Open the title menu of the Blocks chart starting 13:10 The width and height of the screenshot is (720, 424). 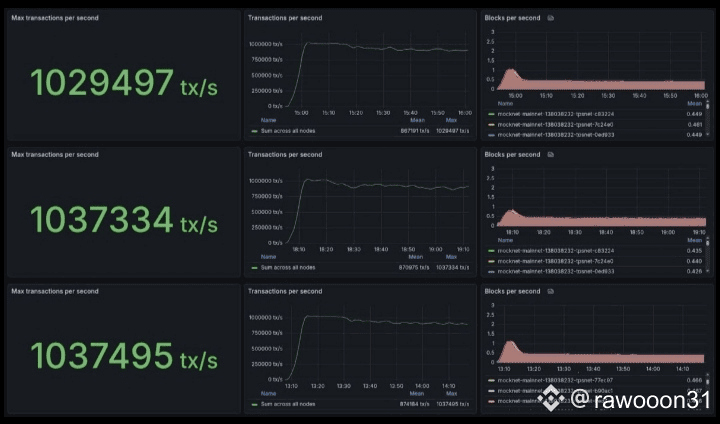click(512, 291)
